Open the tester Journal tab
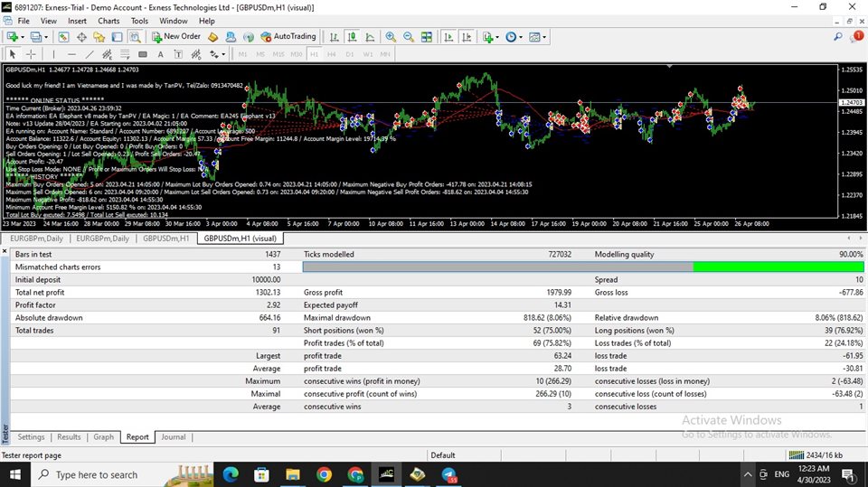 174,436
